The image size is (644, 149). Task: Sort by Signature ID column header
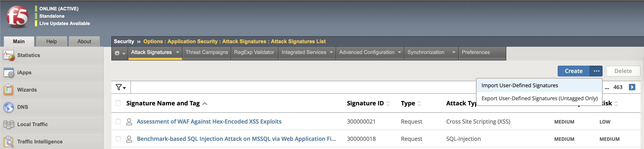pyautogui.click(x=365, y=103)
